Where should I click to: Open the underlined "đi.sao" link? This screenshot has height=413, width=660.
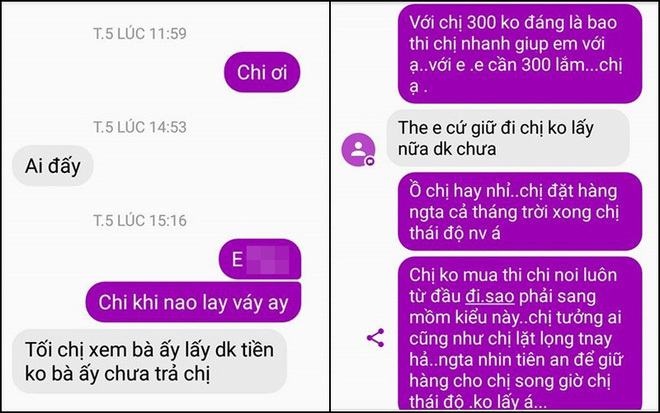click(x=490, y=296)
